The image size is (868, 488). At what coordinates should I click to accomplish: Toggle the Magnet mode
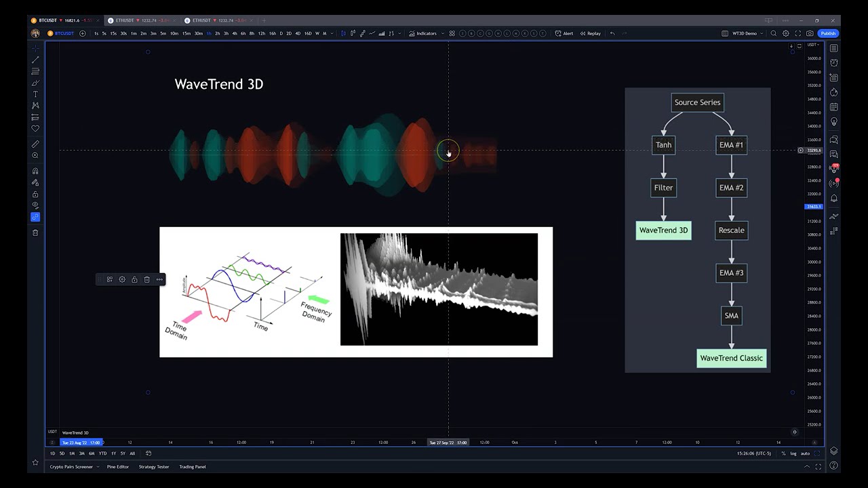(x=35, y=171)
